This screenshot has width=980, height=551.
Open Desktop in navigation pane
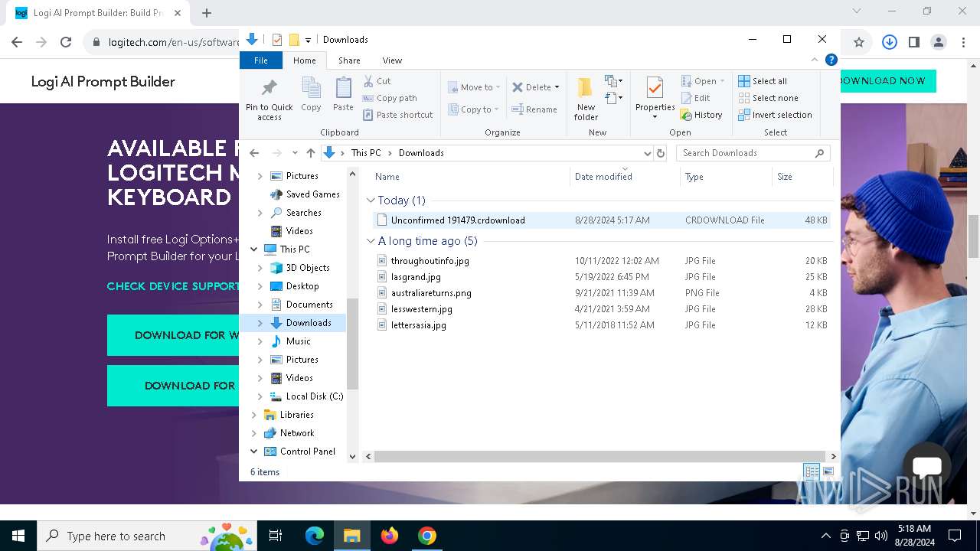302,286
